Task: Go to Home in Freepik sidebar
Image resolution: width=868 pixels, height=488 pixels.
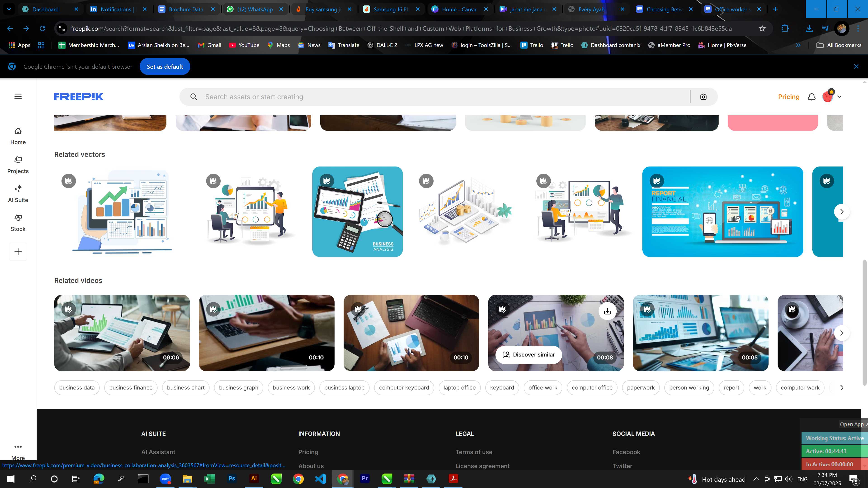Action: point(18,136)
